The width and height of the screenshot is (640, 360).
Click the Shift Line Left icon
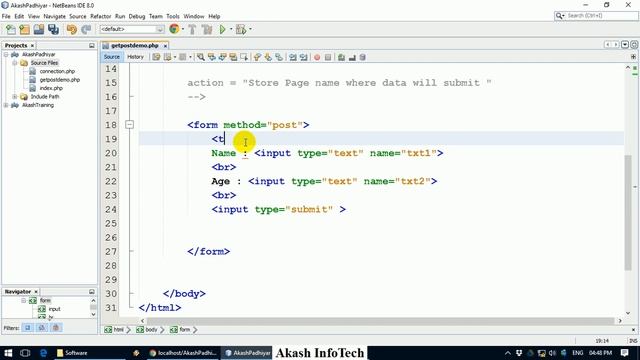pos(293,57)
